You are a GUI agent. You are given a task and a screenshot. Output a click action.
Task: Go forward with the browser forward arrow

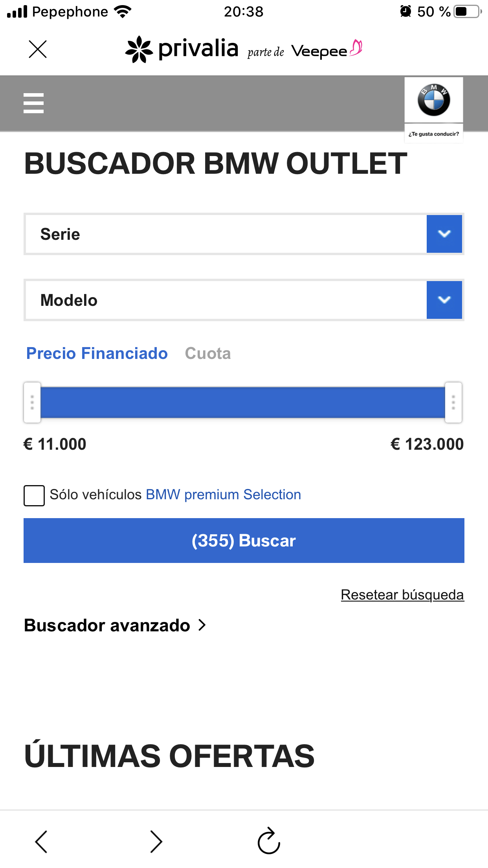pyautogui.click(x=156, y=841)
